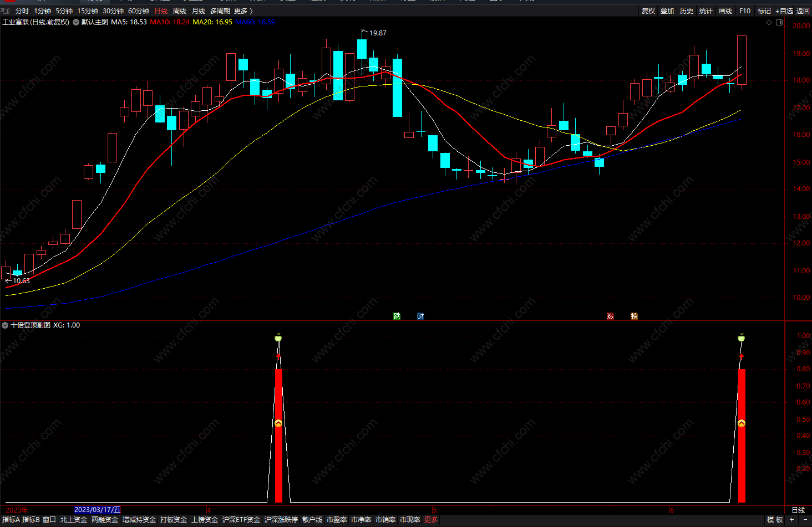Image resolution: width=812 pixels, height=527 pixels.
Task: Open the 指标A tab at the bottom
Action: pos(10,520)
